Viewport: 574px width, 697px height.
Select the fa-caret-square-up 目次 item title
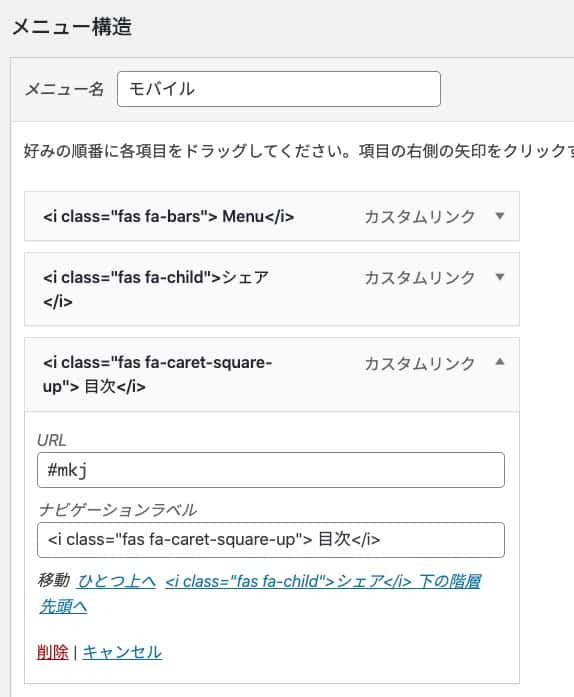pos(157,374)
